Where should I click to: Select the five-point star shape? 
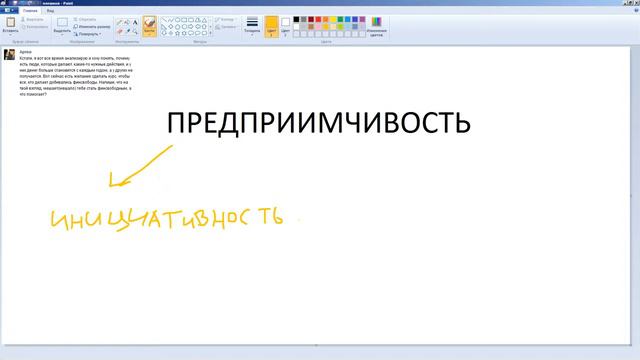178,33
